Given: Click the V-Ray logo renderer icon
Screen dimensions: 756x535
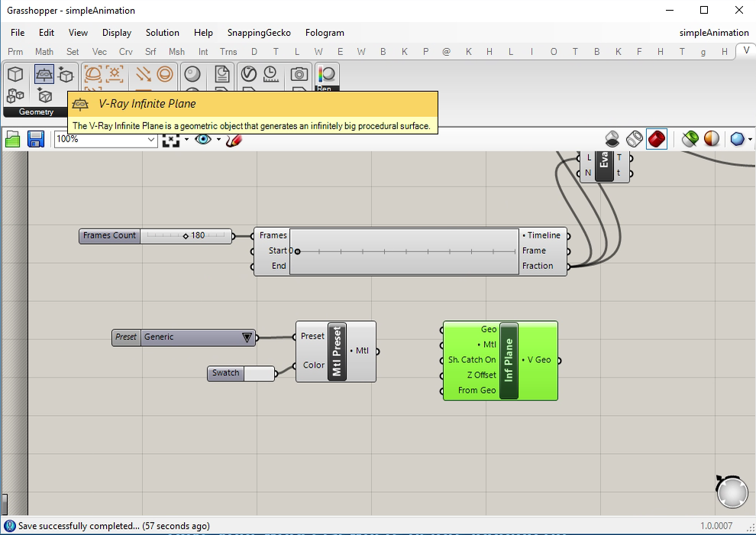Looking at the screenshot, I should click(249, 74).
